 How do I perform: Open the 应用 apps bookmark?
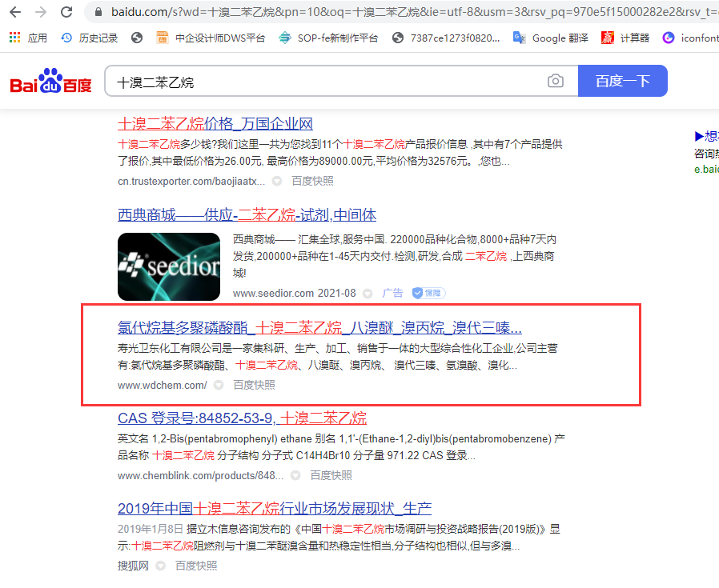28,38
